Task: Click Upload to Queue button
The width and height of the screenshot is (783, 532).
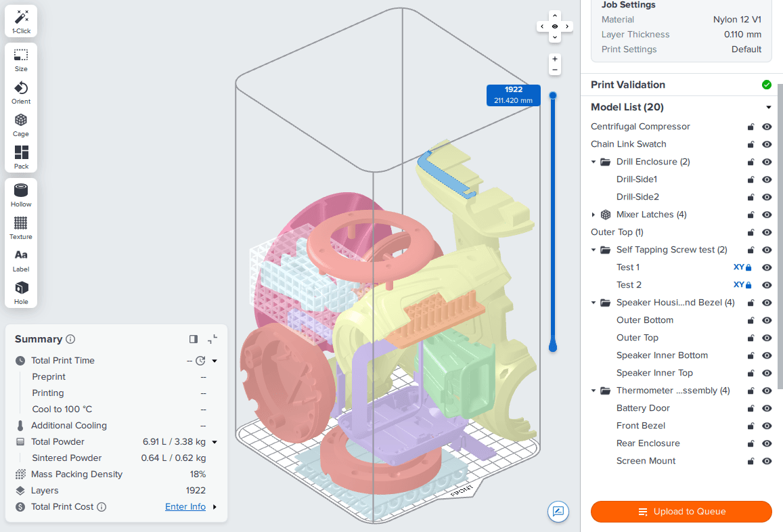Action: (x=681, y=512)
